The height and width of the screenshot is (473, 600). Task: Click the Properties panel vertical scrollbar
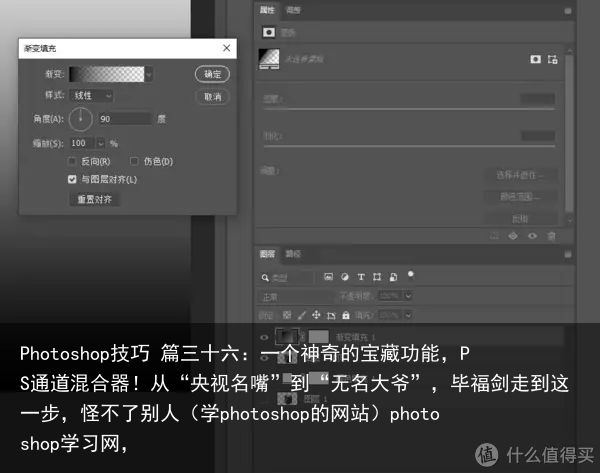tap(569, 133)
